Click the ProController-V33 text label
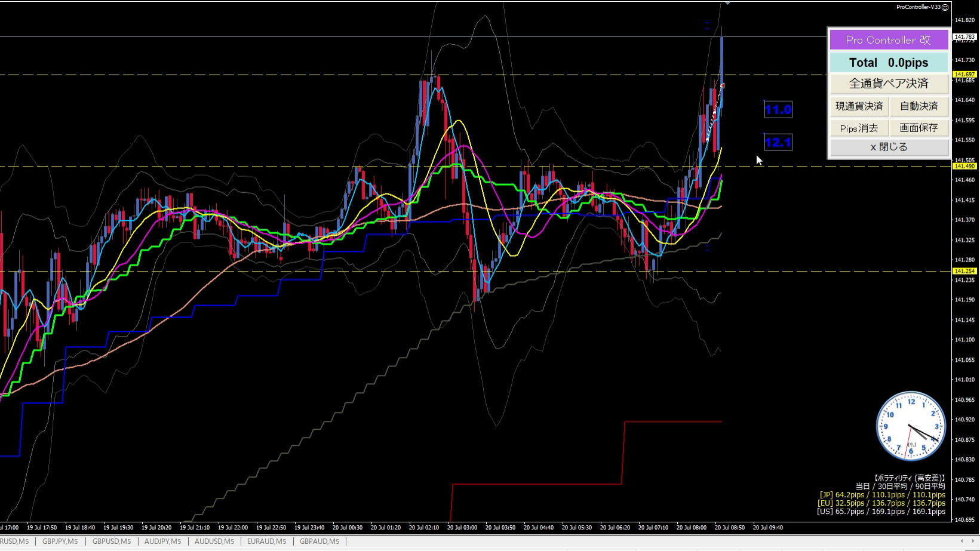Screen dimensions: 980x551 click(918, 7)
